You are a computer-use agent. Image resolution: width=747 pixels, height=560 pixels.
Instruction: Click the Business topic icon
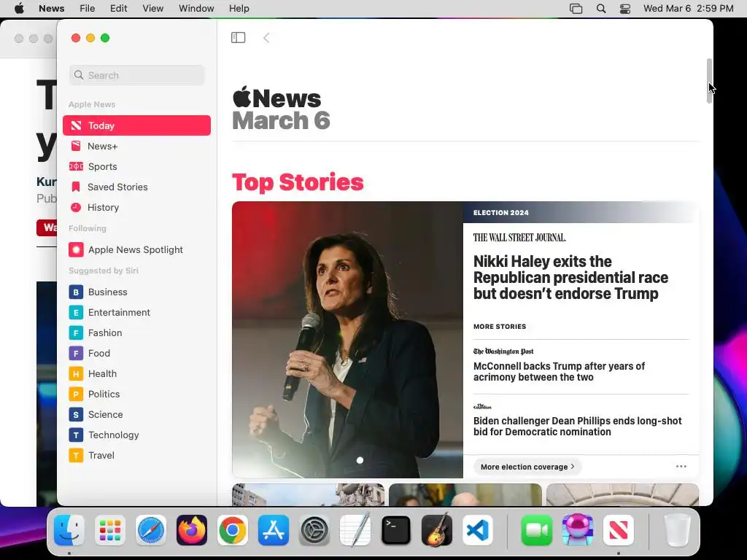tap(76, 292)
